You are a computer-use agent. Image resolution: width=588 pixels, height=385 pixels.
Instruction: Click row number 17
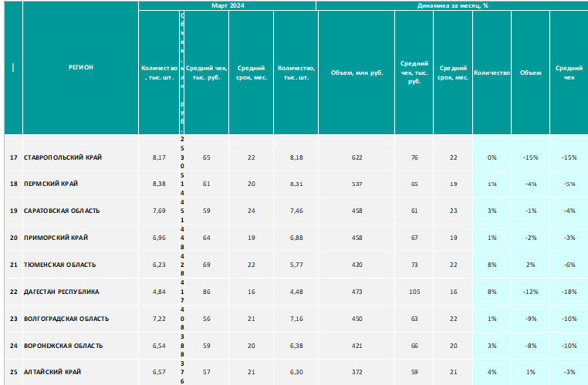13,157
